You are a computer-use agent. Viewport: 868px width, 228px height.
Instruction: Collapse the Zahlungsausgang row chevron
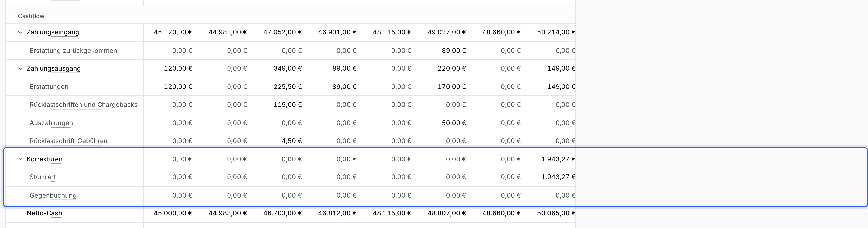click(x=20, y=68)
